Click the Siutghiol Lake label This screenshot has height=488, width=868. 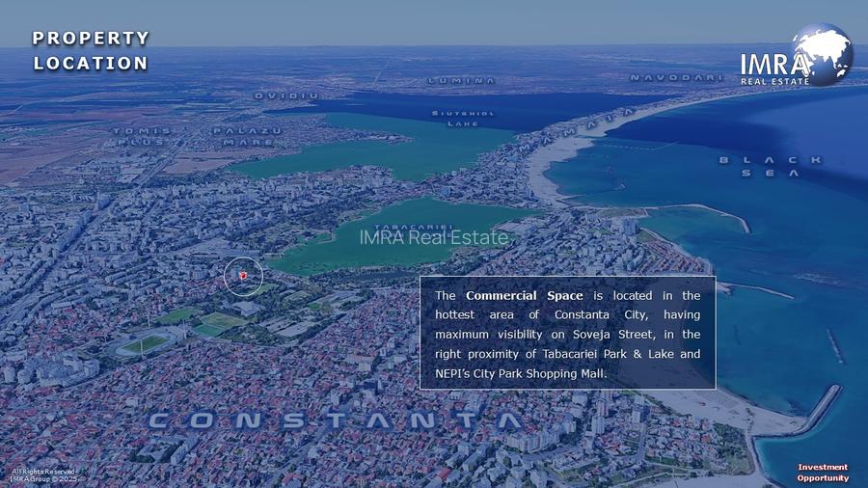[x=463, y=119]
